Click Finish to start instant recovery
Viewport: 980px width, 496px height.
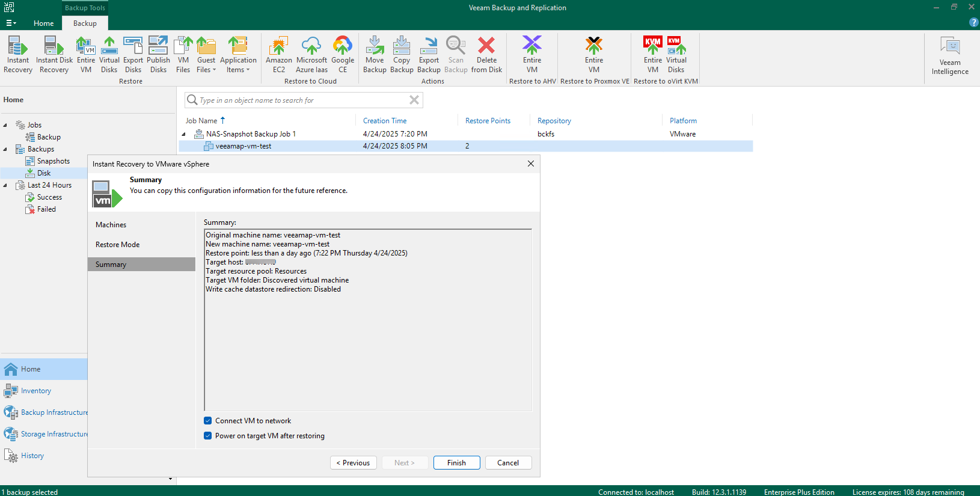[456, 463]
